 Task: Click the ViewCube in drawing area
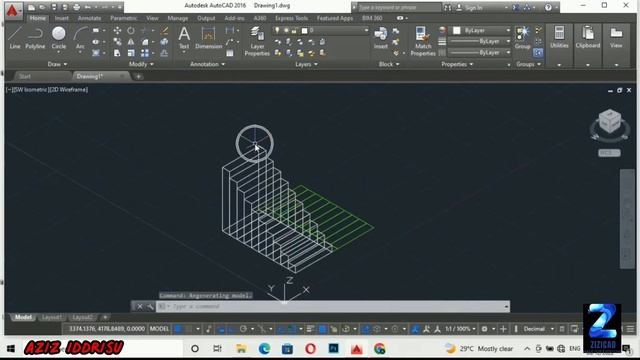(x=610, y=122)
